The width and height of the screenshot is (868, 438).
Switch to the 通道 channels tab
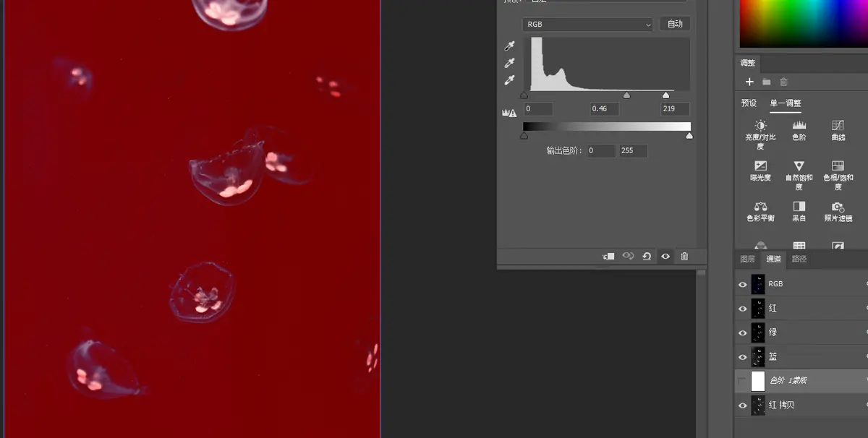(773, 259)
